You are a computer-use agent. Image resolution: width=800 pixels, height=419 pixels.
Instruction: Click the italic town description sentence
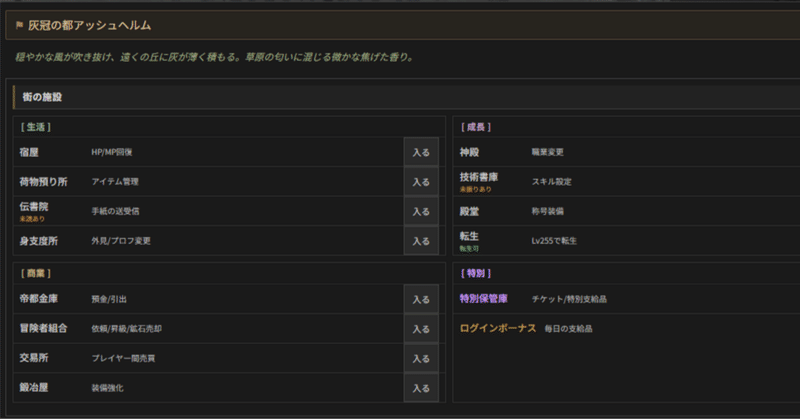(214, 57)
